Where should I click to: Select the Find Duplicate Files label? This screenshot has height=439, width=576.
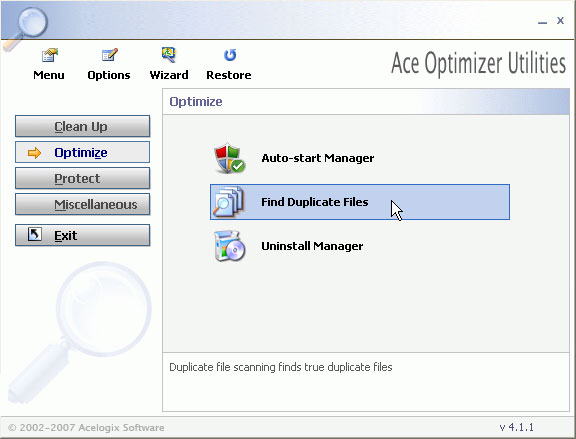point(314,202)
